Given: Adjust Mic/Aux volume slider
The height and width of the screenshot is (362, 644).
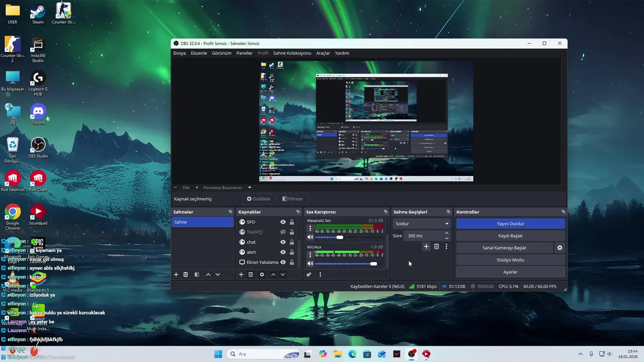Looking at the screenshot, I should (x=373, y=263).
